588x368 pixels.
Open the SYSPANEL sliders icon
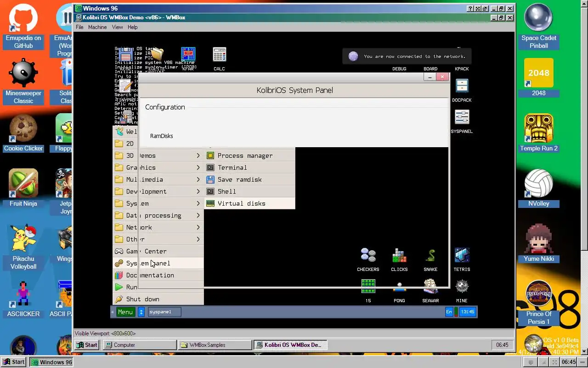click(x=462, y=121)
